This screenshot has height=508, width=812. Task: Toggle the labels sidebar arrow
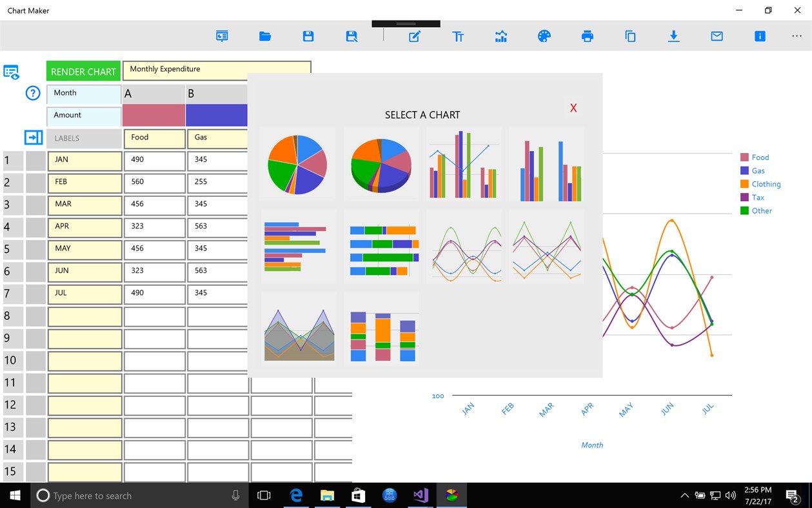click(34, 137)
